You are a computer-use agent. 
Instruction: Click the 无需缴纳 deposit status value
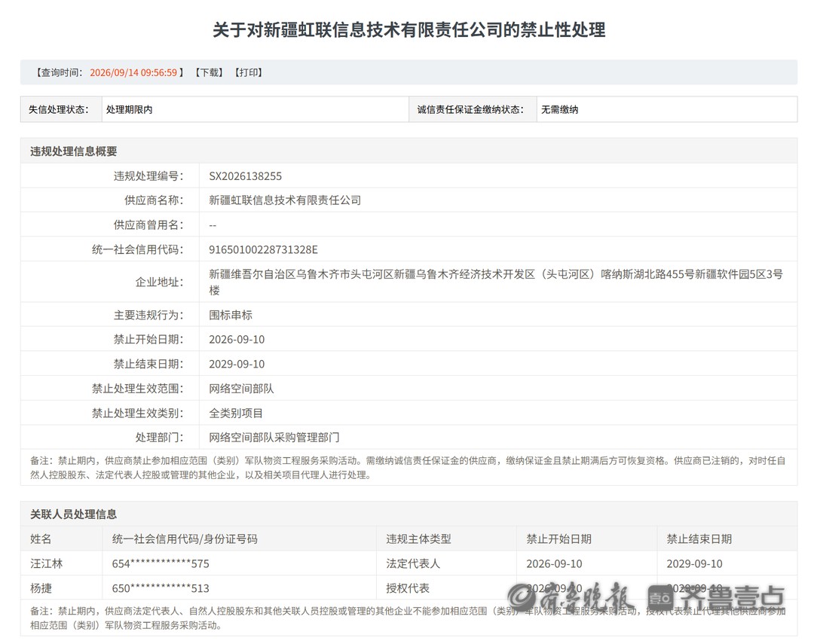tap(559, 109)
